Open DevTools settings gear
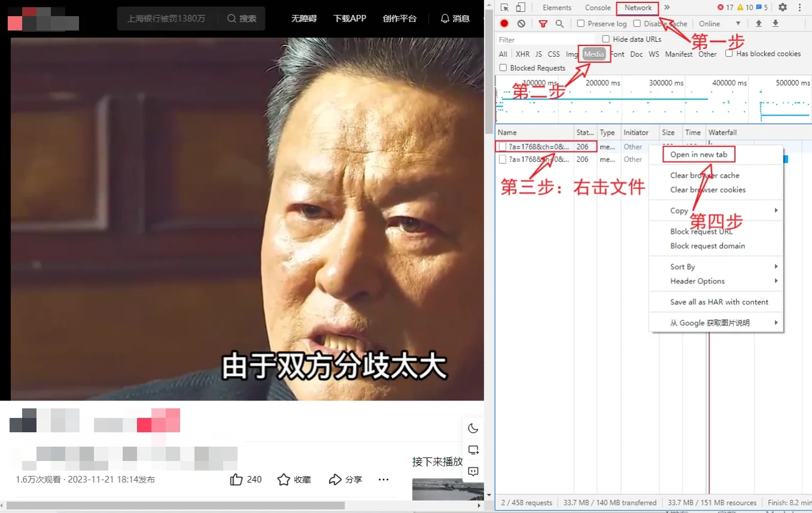This screenshot has height=513, width=812. 783,7
